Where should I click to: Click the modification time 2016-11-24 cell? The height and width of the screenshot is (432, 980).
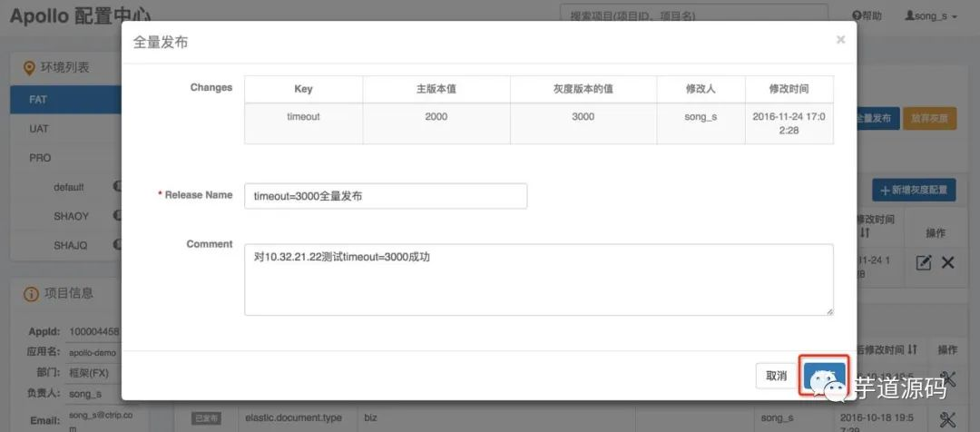[x=789, y=123]
